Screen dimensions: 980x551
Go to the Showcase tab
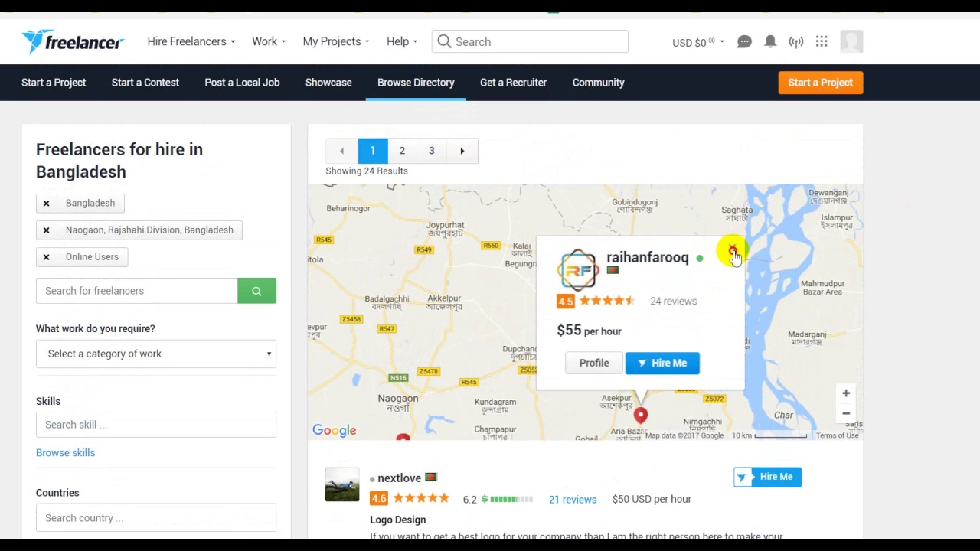(328, 83)
